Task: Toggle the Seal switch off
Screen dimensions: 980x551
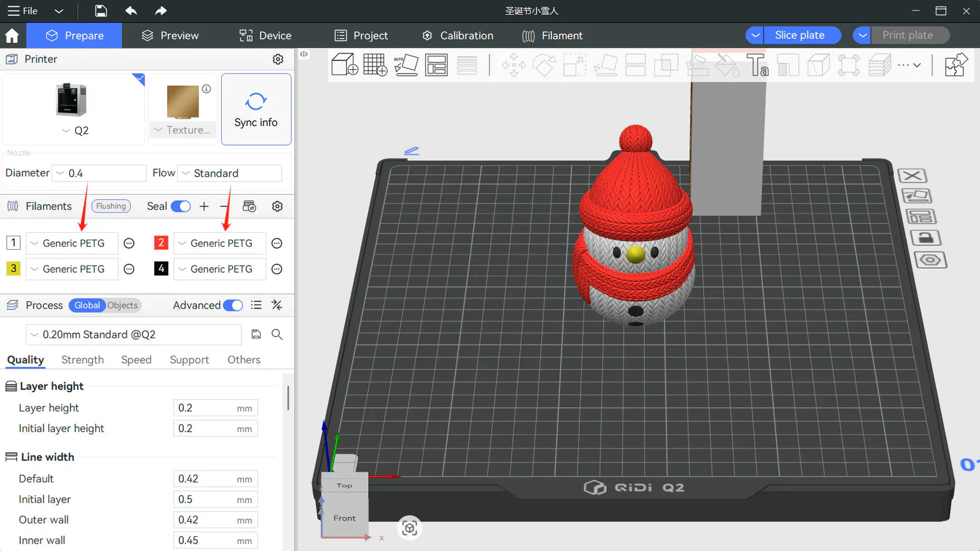Action: pos(181,206)
